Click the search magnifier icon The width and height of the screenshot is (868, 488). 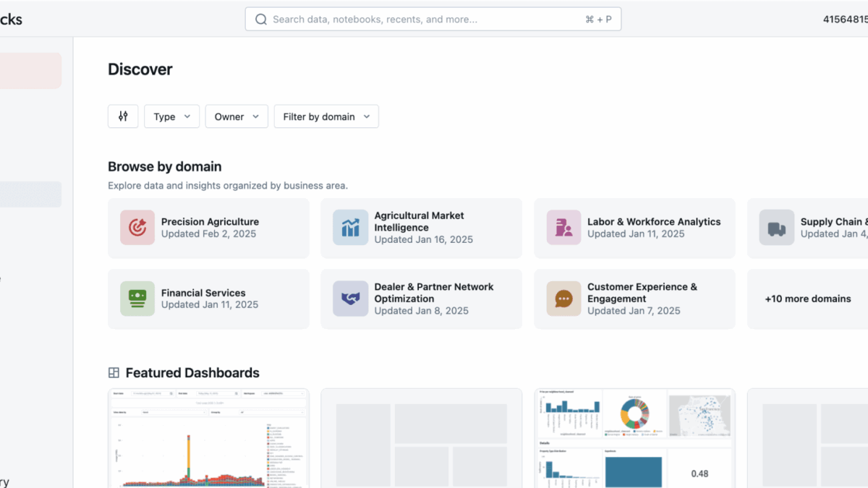pos(261,20)
